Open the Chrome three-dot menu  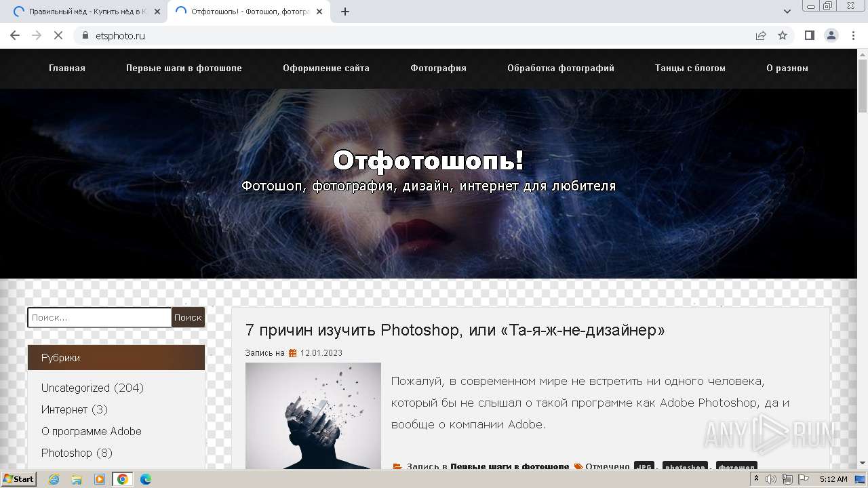[853, 35]
